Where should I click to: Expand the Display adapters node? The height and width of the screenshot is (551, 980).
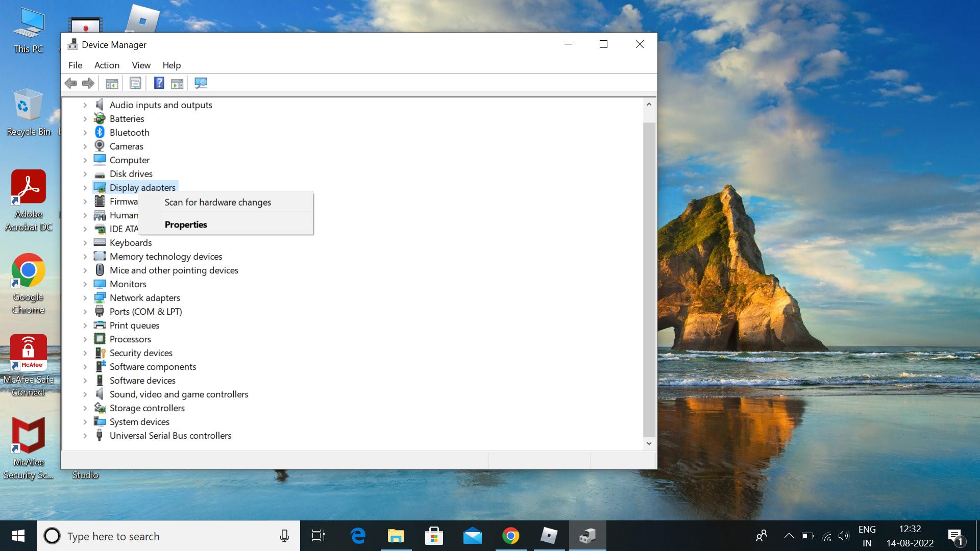click(x=85, y=187)
